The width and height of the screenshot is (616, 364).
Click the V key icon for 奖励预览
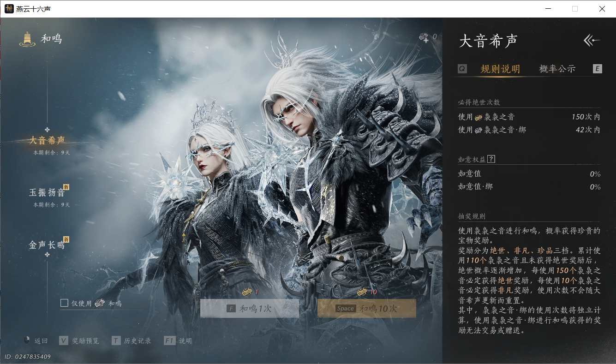click(64, 340)
